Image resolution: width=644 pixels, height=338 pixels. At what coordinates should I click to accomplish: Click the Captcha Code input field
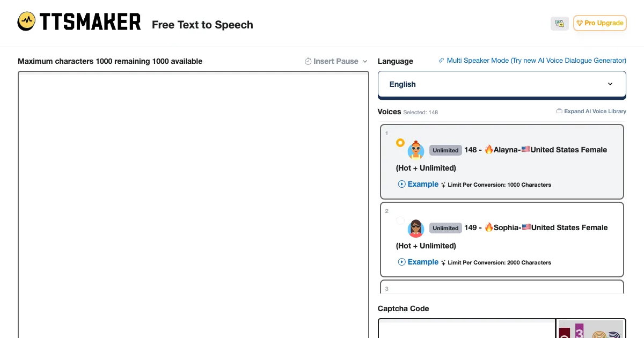(466, 328)
